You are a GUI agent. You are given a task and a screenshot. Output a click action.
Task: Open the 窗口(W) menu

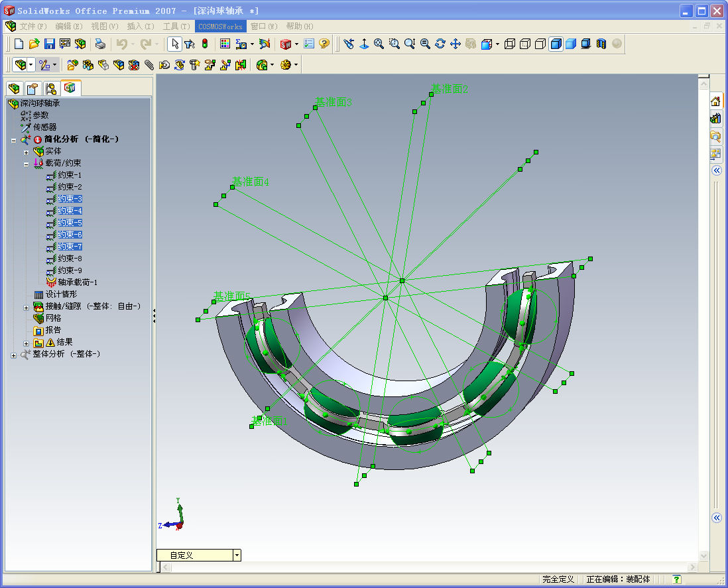pos(264,27)
